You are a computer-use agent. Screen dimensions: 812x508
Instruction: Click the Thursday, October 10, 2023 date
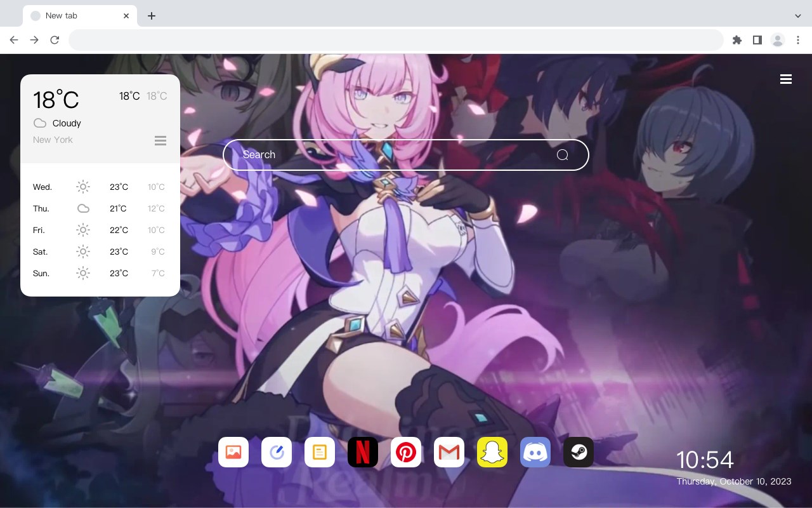(x=734, y=481)
